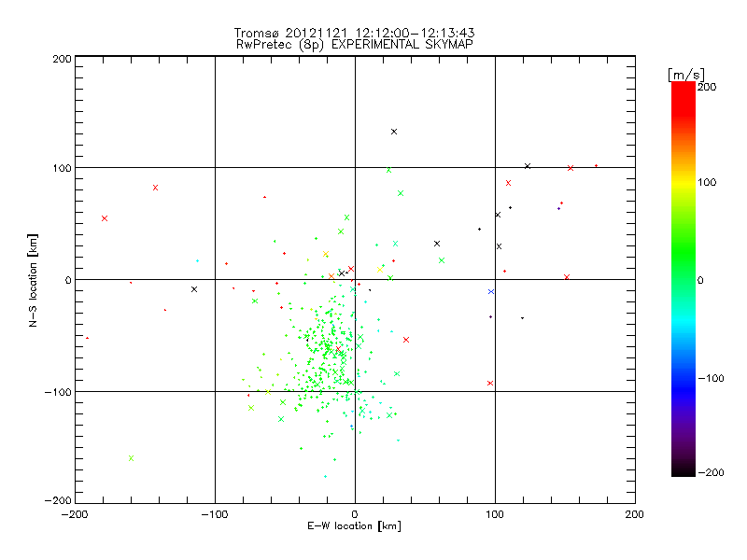Click the 'E-W location [km]' axis label
747x560 pixels.
tap(354, 526)
